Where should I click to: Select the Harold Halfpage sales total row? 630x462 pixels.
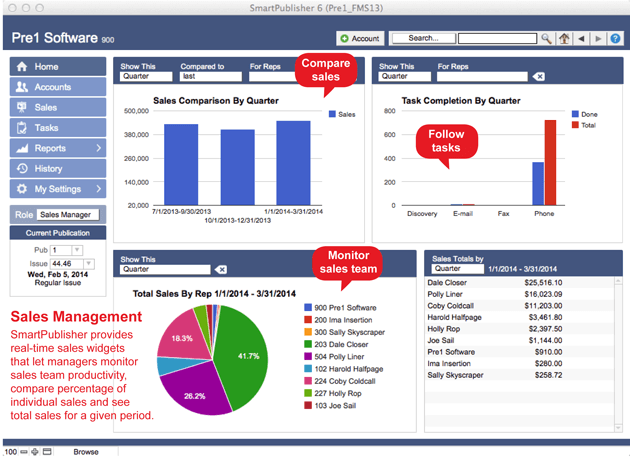(519, 317)
